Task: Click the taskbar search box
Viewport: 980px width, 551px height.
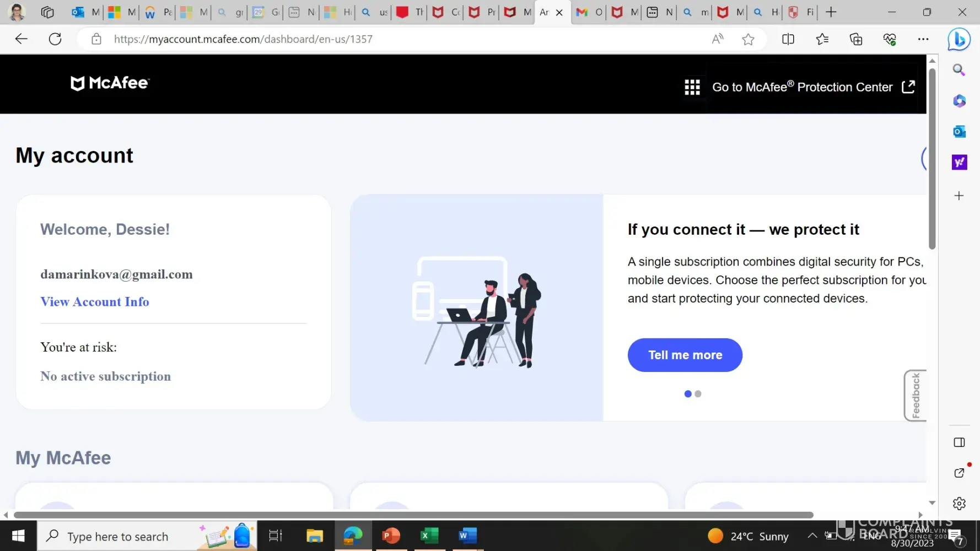Action: [147, 536]
